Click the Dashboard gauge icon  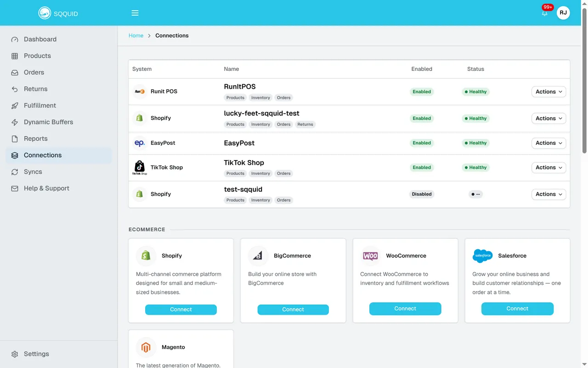(x=15, y=40)
